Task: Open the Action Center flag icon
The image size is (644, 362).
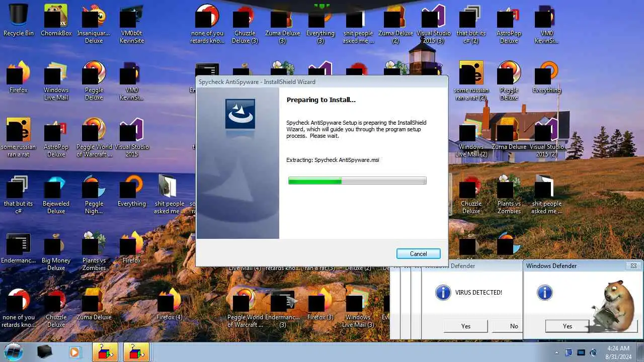Action: click(569, 352)
